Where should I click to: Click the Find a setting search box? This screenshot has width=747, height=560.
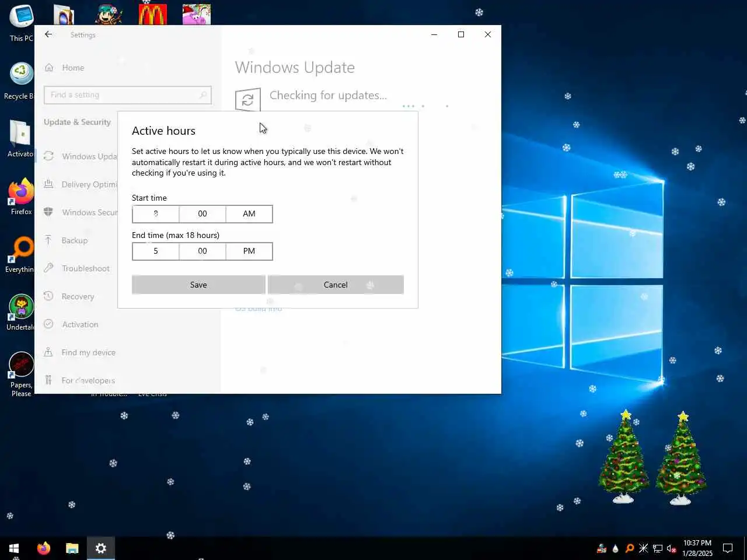point(127,95)
